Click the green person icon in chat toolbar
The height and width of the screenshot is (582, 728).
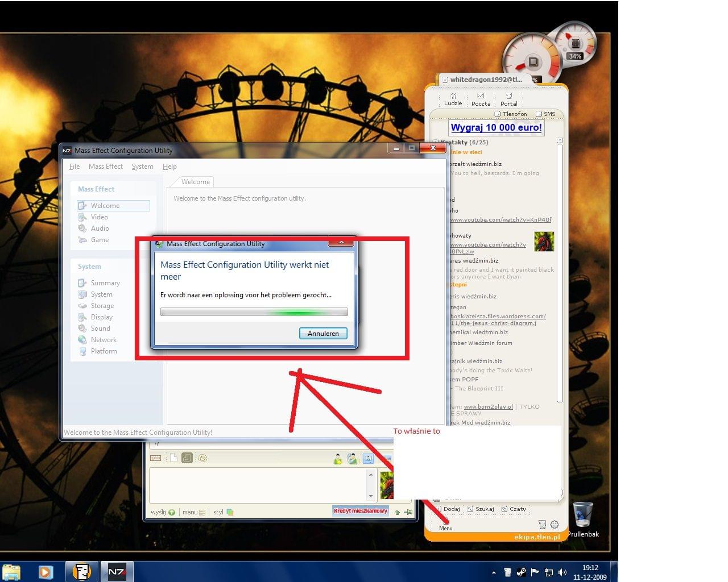(337, 459)
